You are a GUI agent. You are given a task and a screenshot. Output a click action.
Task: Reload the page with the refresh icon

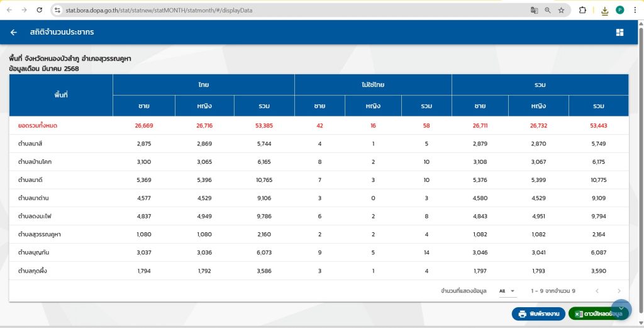tap(40, 10)
